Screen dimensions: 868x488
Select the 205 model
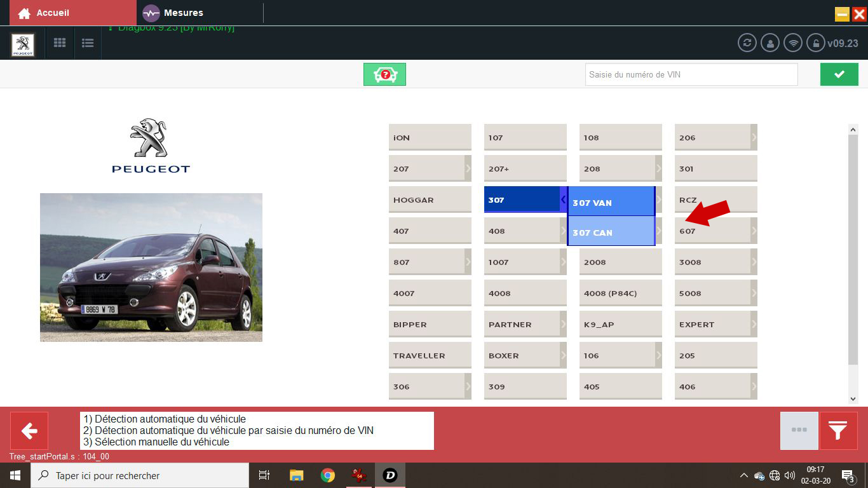716,355
